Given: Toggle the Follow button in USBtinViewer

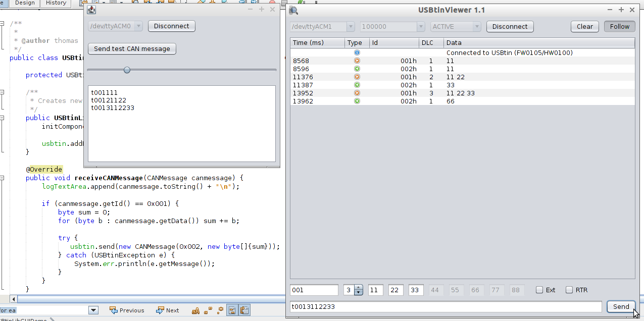Looking at the screenshot, I should (620, 27).
